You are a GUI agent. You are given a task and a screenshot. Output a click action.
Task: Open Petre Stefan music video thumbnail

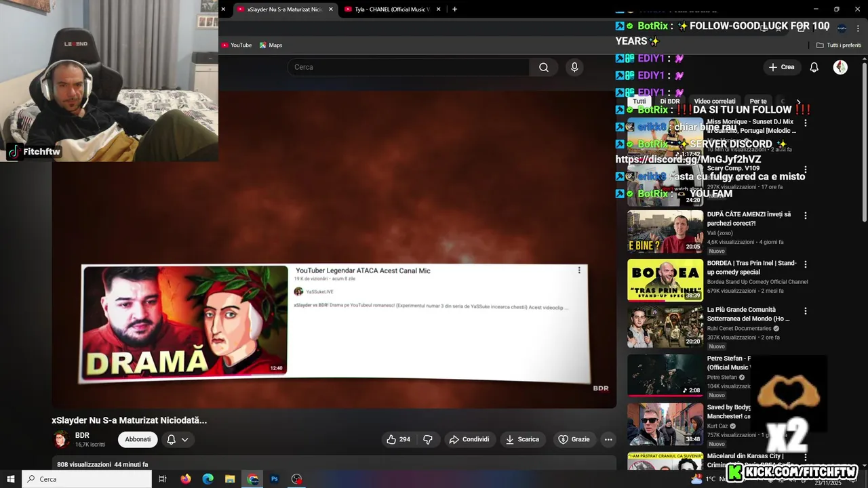pos(665,375)
